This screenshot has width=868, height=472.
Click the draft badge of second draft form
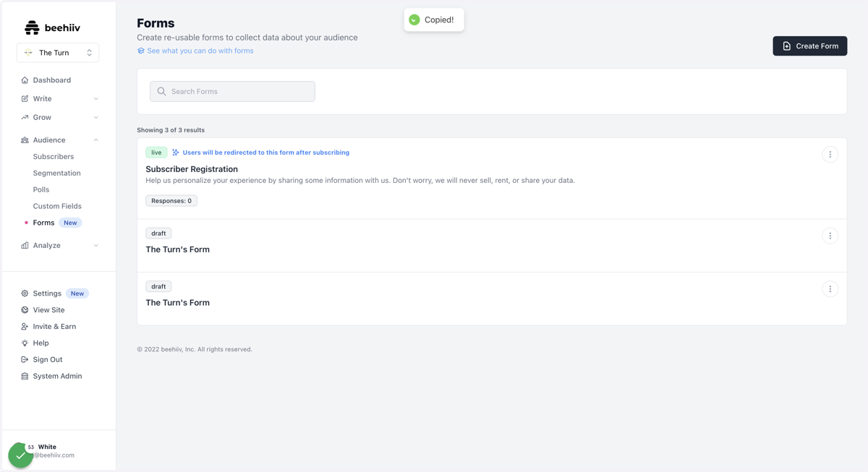click(x=158, y=287)
